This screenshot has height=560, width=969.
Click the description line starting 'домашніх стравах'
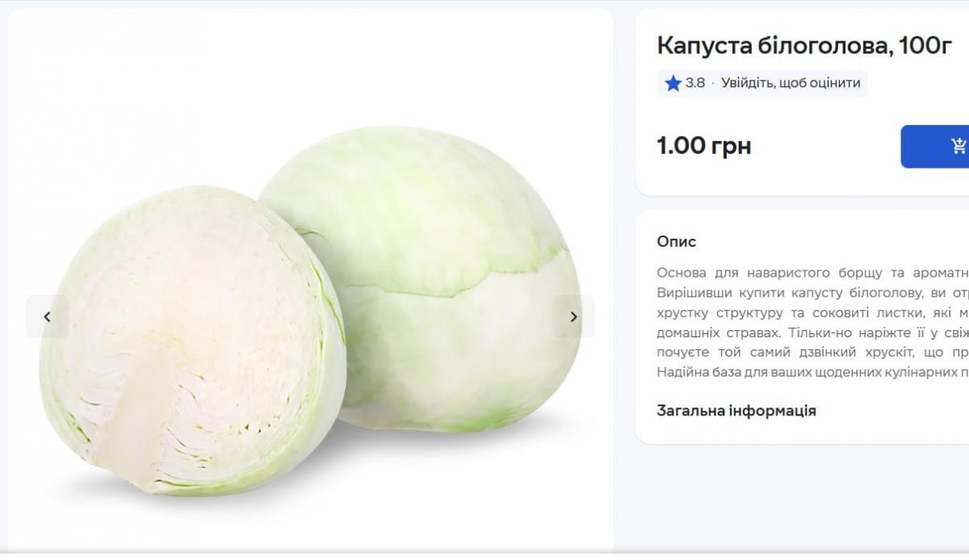(x=813, y=332)
